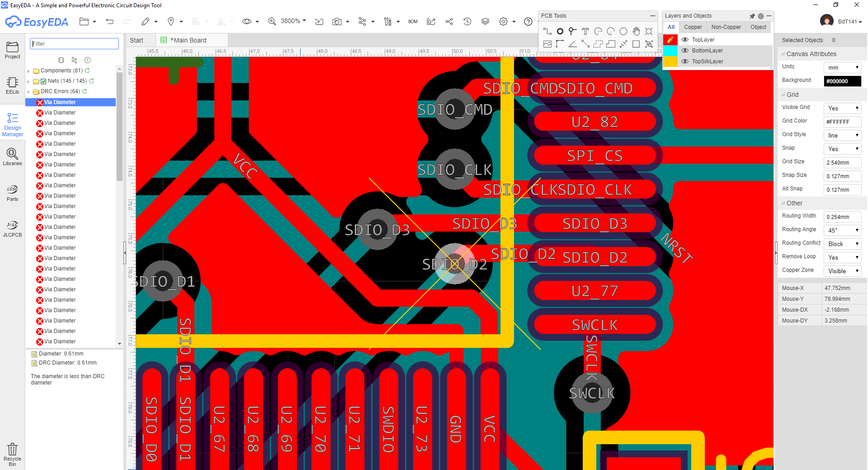This screenshot has width=868, height=470.
Task: Select the Copper Area dashed tool
Action: point(598,44)
